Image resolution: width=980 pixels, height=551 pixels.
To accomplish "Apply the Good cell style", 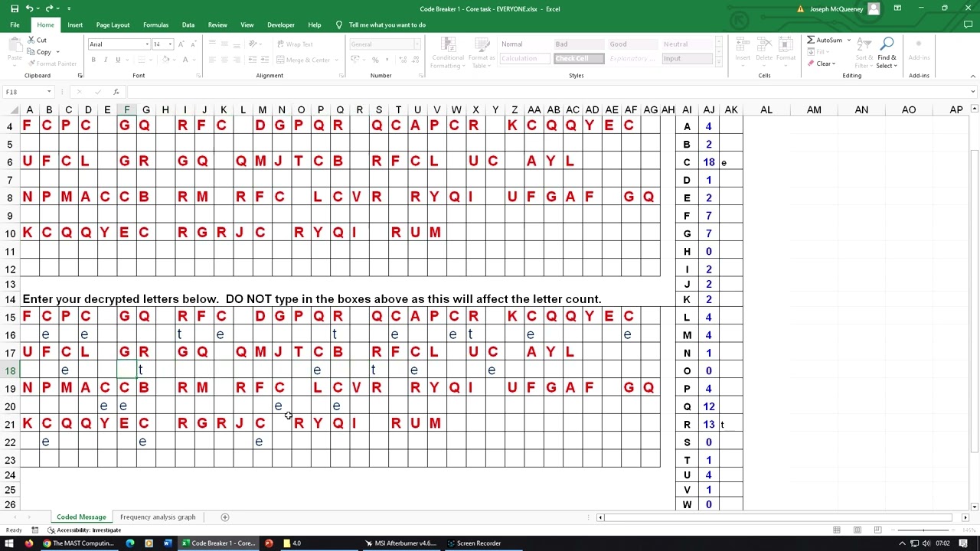I will (x=634, y=44).
